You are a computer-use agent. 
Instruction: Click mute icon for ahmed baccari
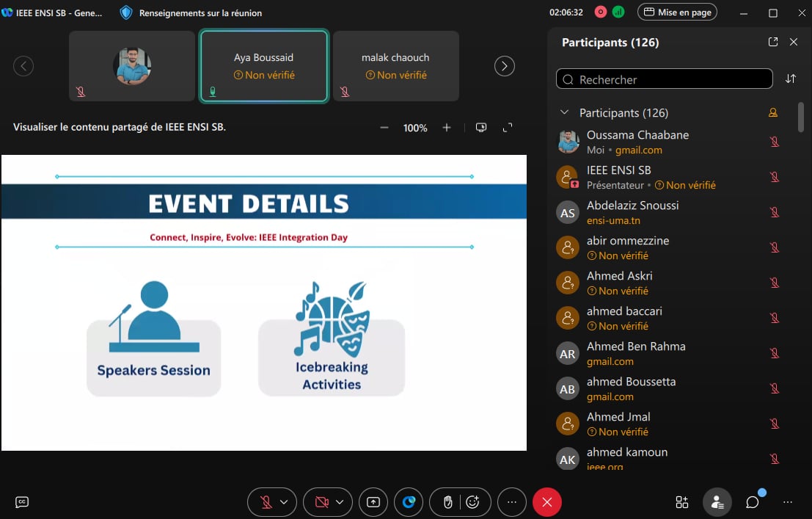[775, 318]
